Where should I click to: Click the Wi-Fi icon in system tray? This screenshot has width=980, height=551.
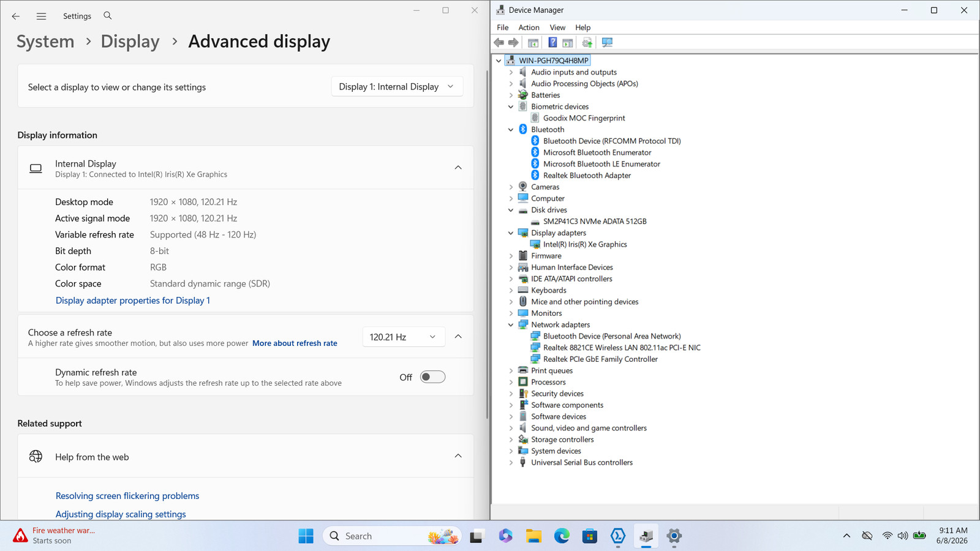tap(887, 536)
